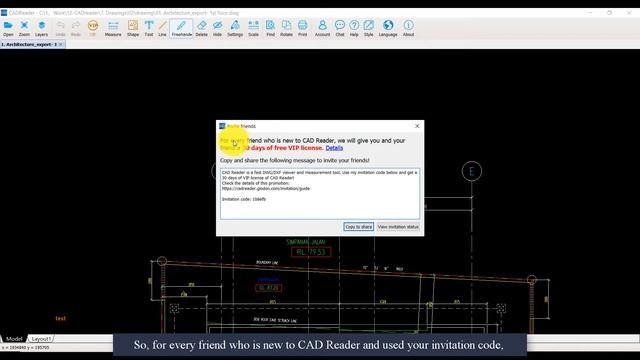Open the About information icon
The height and width of the screenshot is (360, 640).
pyautogui.click(x=409, y=29)
